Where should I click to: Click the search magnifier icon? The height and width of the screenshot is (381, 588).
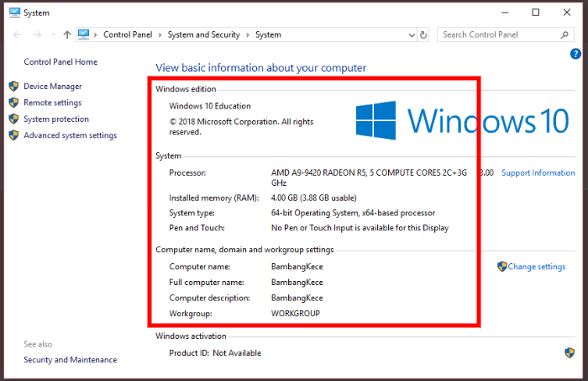pos(564,35)
